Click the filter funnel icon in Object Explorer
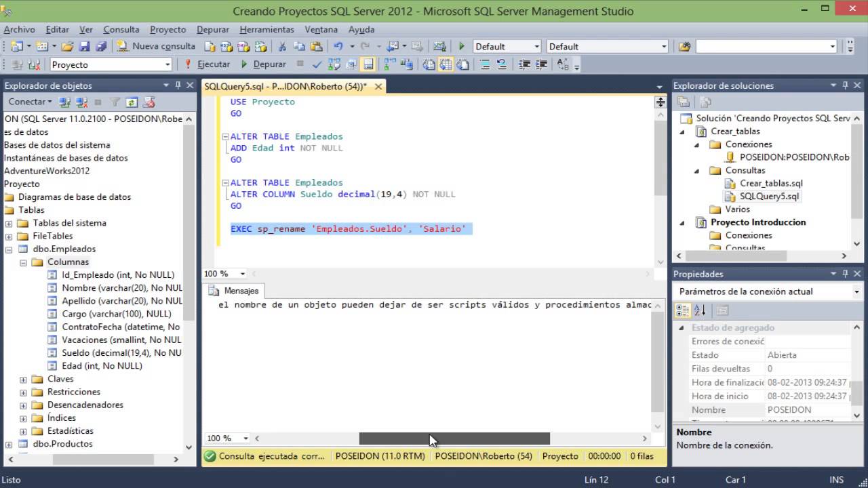868x488 pixels. pyautogui.click(x=115, y=102)
